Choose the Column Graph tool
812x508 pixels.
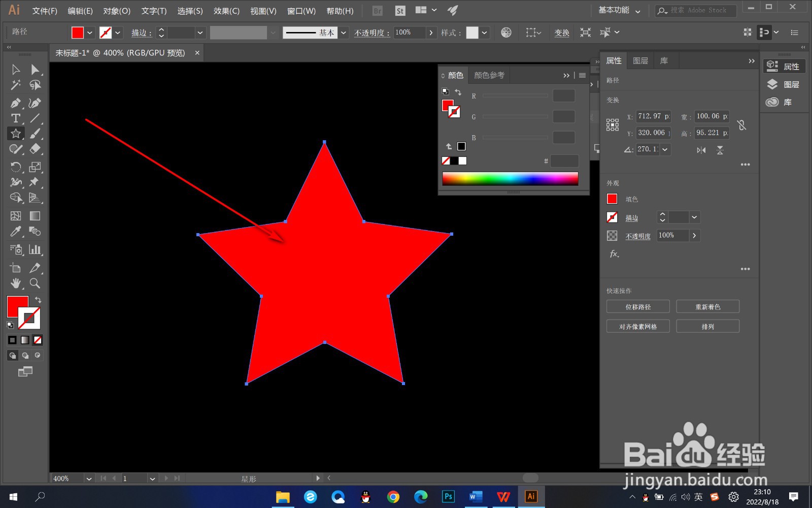coord(35,249)
